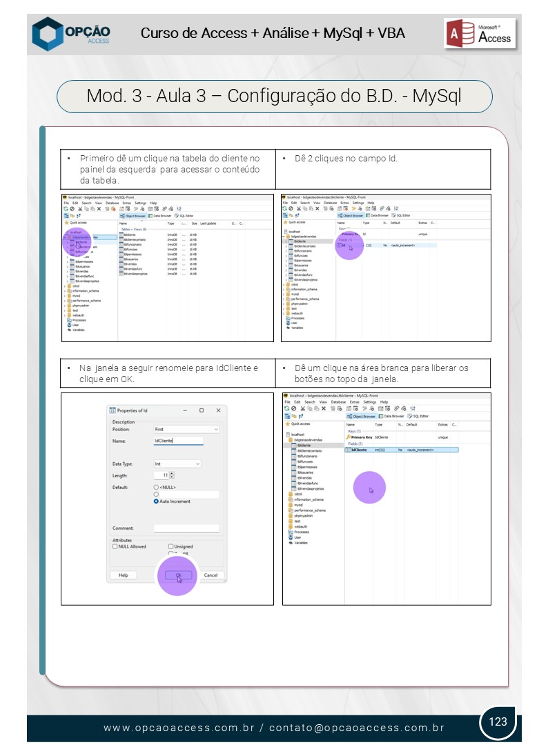548x756 pixels.
Task: Click localhost server icon in IdCliente fields window
Action: click(x=288, y=435)
